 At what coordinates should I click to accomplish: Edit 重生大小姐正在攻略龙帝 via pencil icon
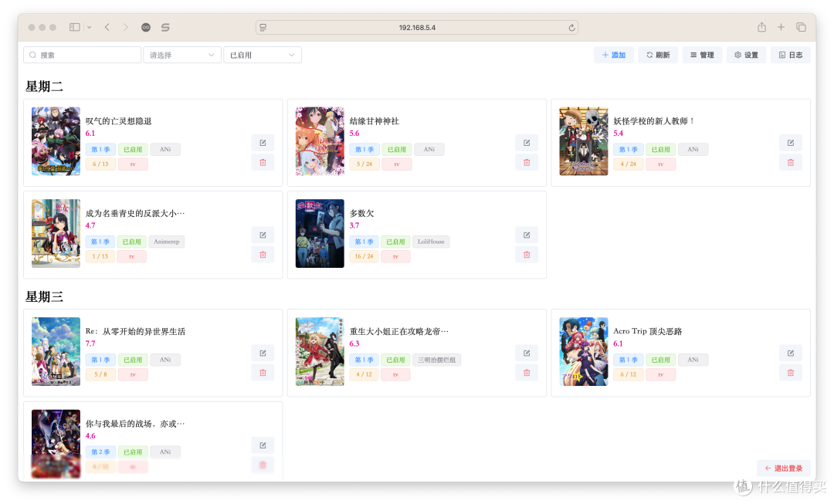click(x=527, y=353)
